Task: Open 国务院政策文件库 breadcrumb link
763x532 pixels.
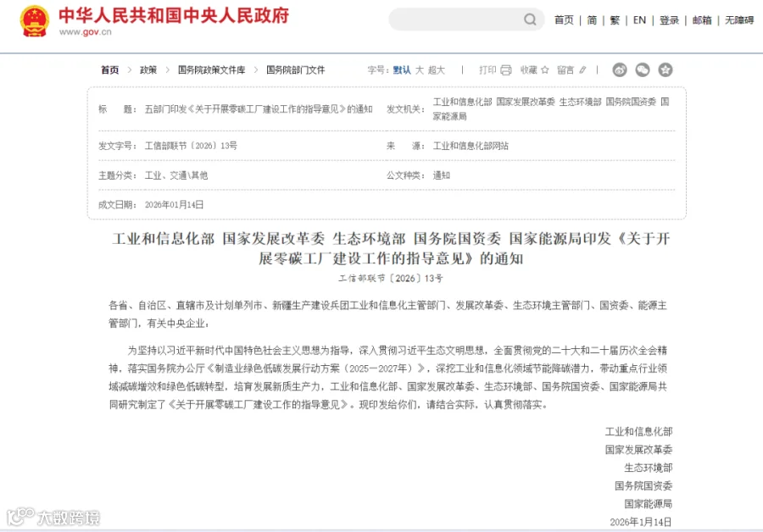Action: click(211, 70)
